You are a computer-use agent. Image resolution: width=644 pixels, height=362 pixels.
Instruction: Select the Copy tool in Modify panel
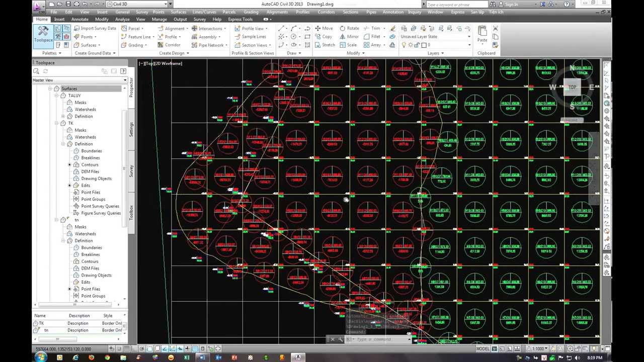click(x=324, y=37)
